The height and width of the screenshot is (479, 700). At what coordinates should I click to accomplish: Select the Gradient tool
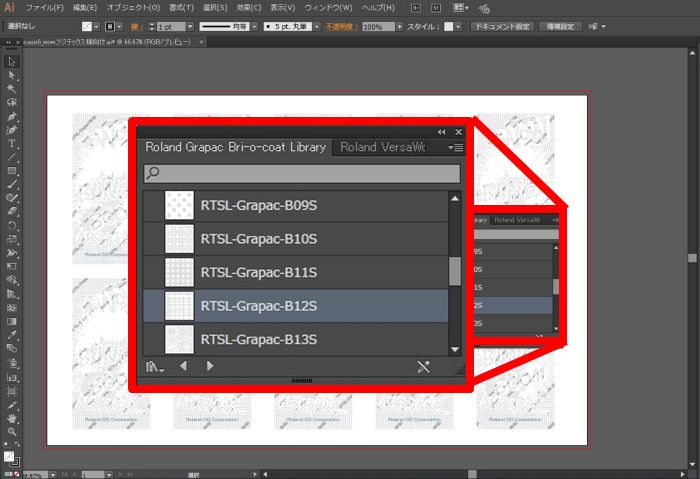(x=12, y=321)
